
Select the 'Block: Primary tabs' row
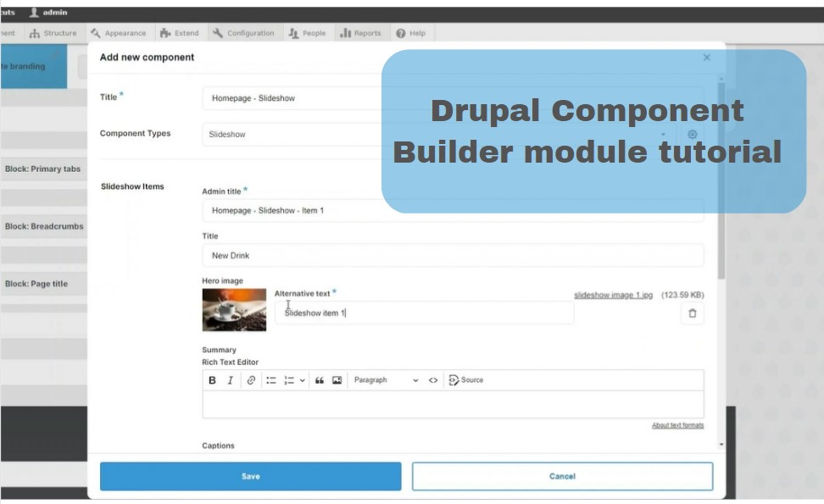pos(43,169)
